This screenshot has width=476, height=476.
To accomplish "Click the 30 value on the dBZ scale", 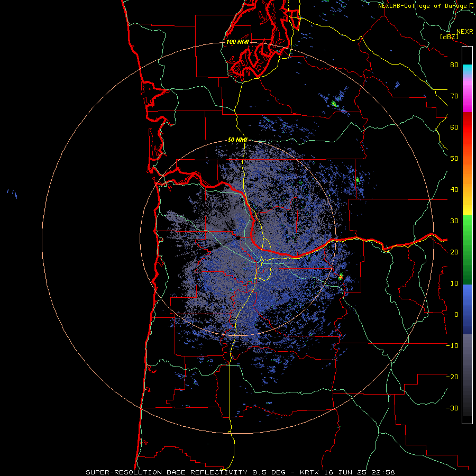I will tap(454, 221).
